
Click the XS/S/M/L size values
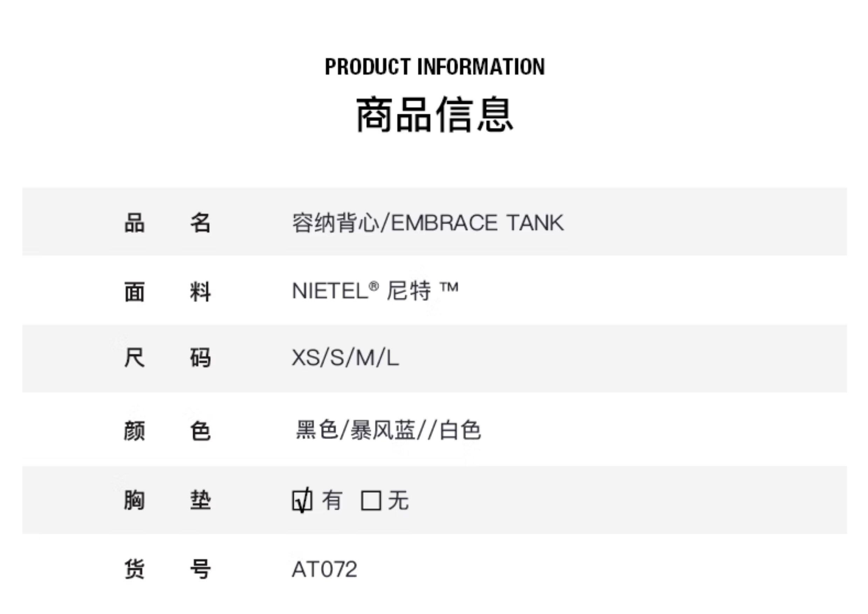coord(345,358)
